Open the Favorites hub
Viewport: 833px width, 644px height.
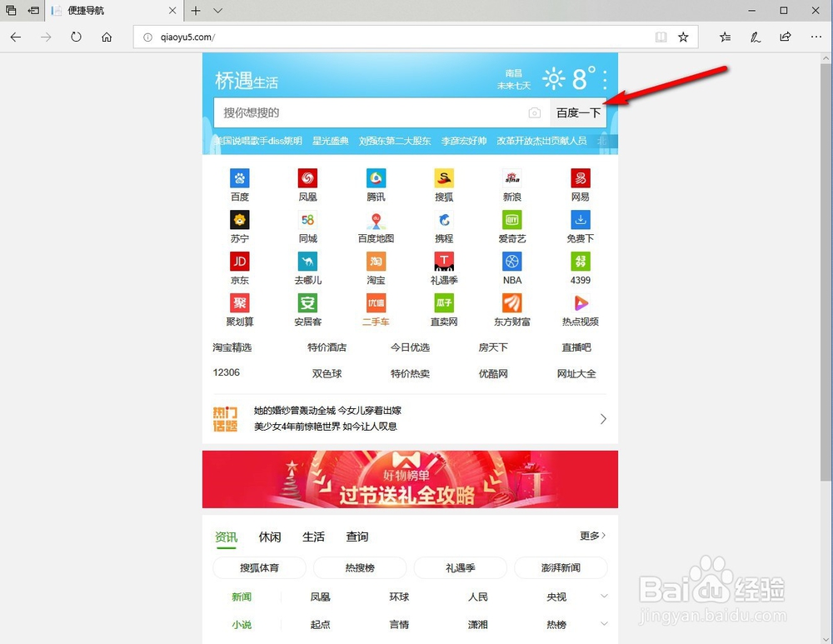(x=726, y=37)
